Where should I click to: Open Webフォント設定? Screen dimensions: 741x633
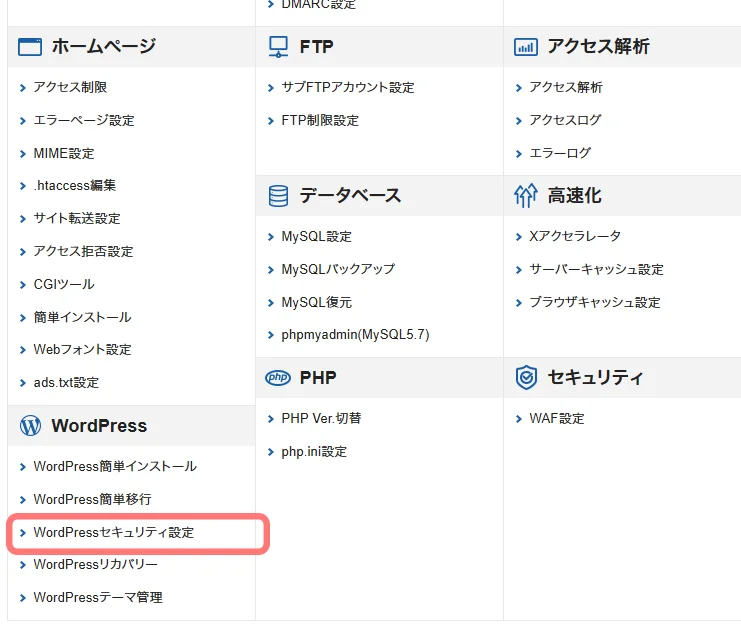pos(82,349)
